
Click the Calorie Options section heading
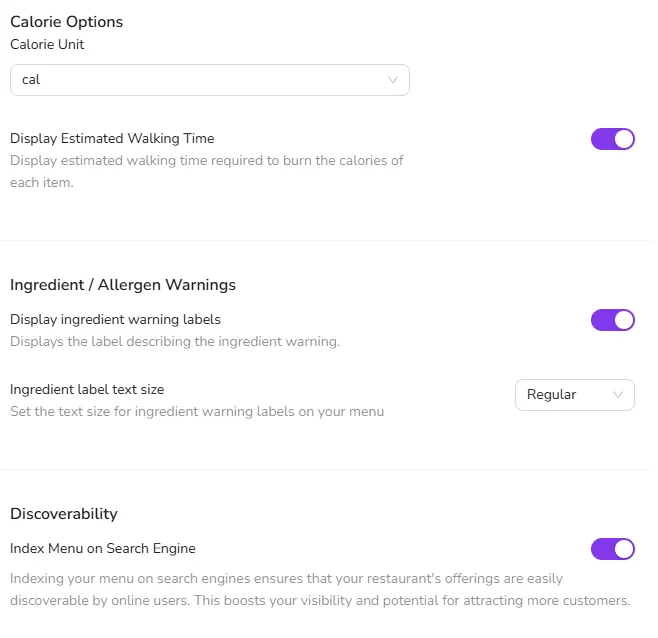67,22
